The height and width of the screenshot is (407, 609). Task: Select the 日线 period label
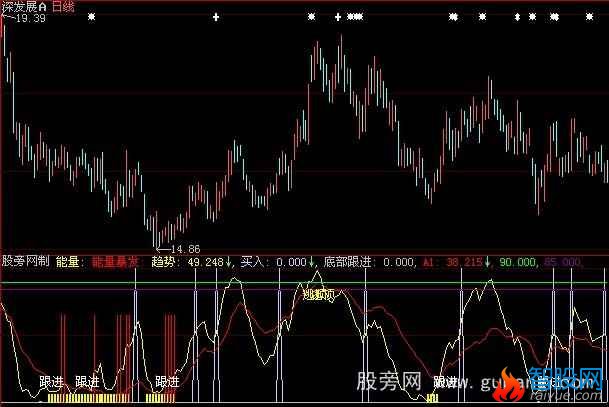point(63,7)
